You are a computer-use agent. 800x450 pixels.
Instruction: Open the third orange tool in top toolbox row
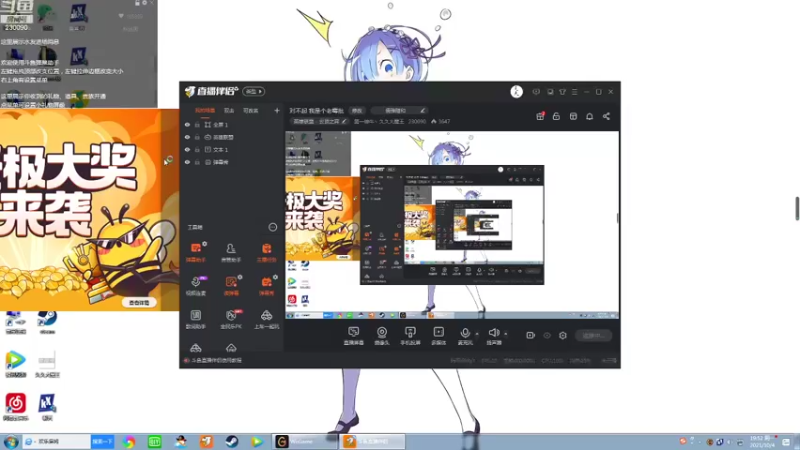coord(266,252)
